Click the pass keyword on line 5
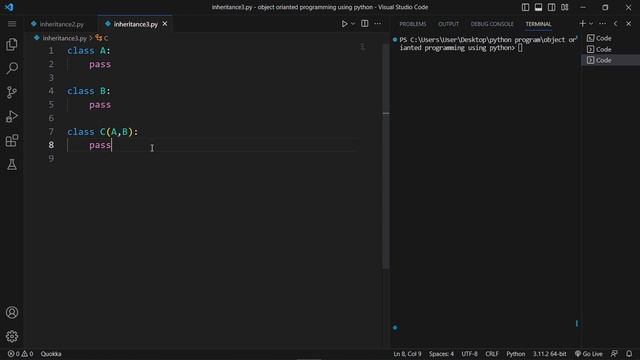Viewport: 640px width, 360px height. (x=100, y=105)
